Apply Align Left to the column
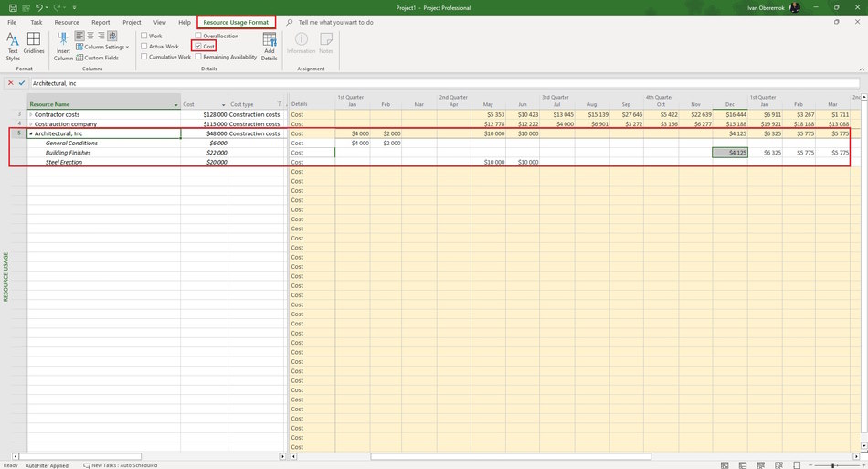Image resolution: width=868 pixels, height=469 pixels. coord(79,36)
